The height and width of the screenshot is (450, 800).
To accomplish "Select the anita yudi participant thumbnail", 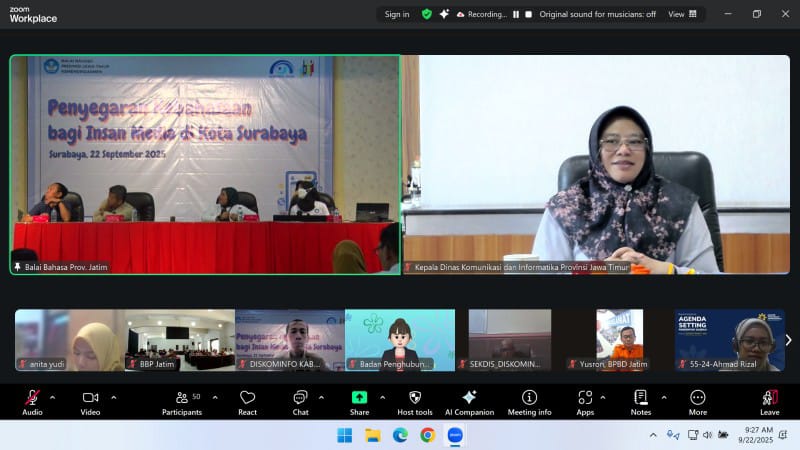I will (x=69, y=340).
